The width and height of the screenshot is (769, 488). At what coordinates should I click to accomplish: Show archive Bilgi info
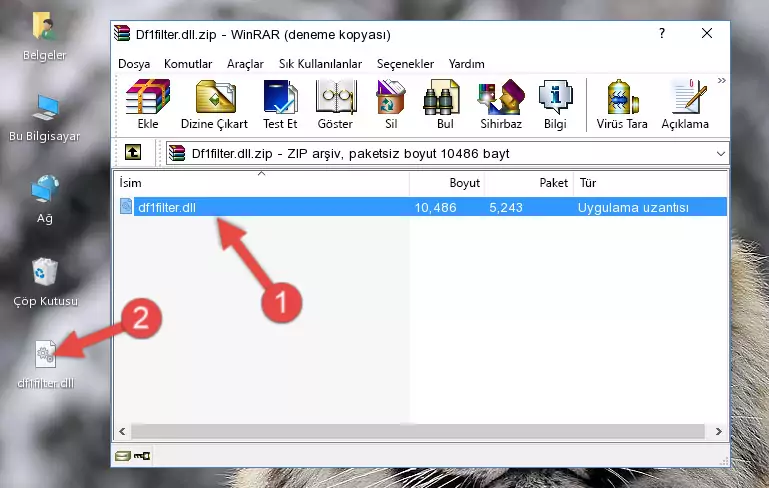click(555, 104)
